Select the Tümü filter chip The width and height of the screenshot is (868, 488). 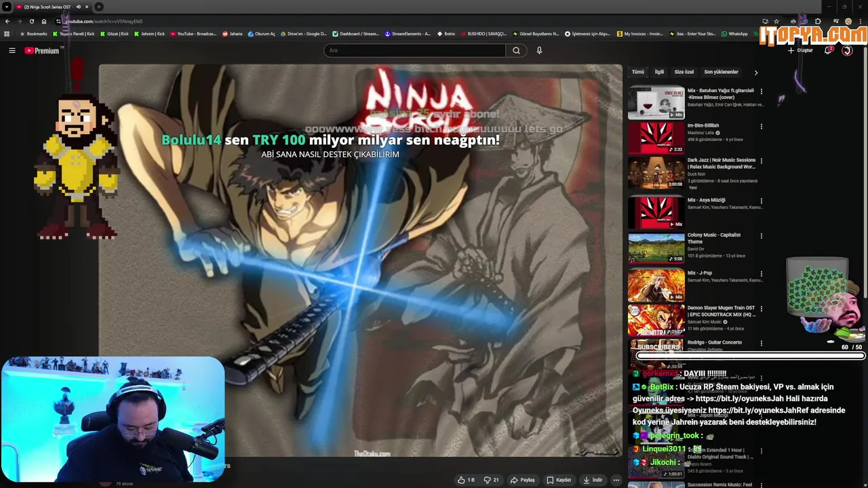click(638, 72)
